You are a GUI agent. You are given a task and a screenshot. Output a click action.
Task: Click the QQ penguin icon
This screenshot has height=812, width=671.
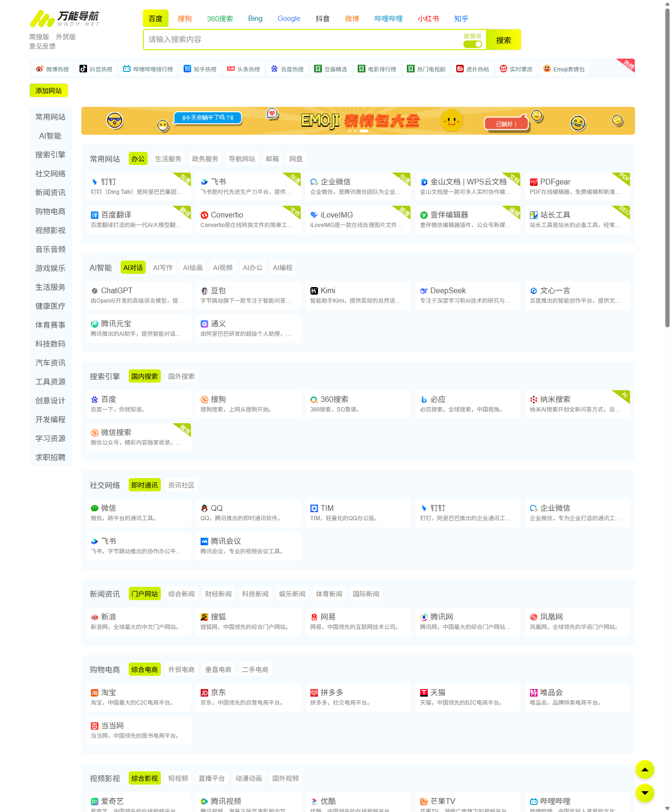[204, 508]
